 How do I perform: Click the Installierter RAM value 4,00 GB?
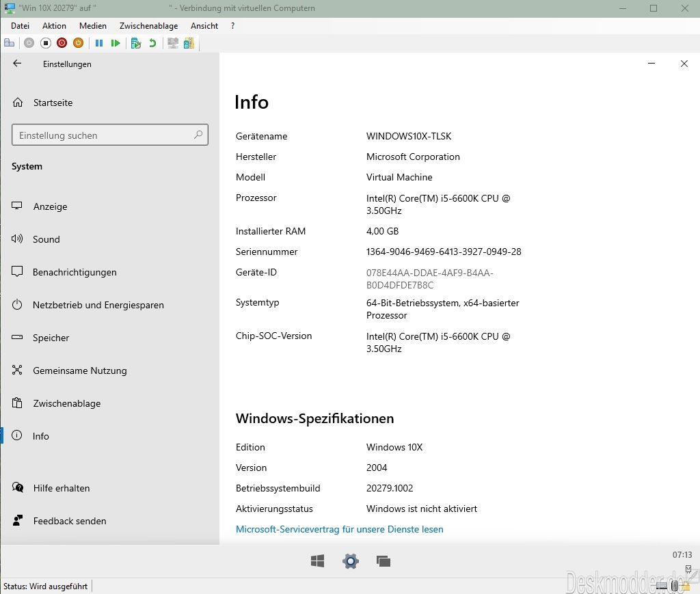tap(382, 231)
